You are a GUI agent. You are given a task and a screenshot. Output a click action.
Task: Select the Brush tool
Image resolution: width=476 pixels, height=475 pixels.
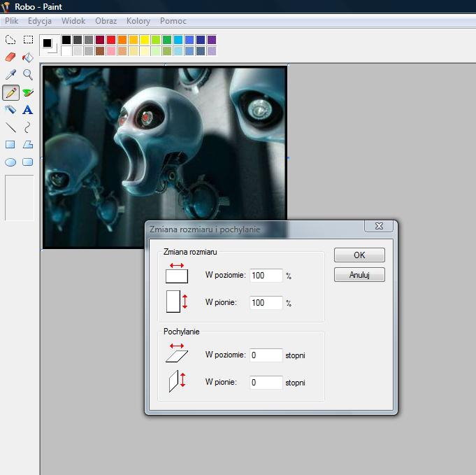click(28, 92)
